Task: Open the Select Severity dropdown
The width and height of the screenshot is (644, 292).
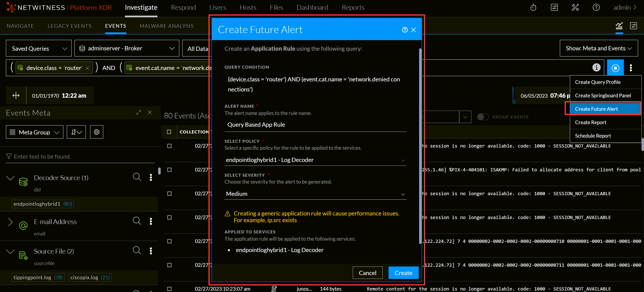Action: tap(315, 194)
